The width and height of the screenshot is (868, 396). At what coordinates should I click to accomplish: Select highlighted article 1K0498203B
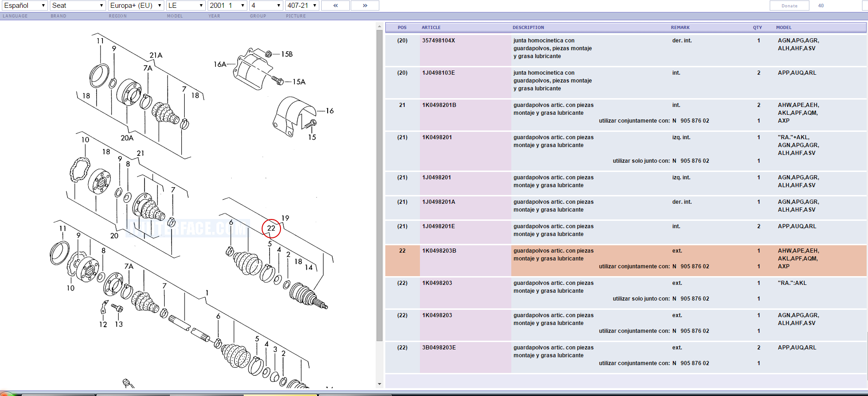point(439,251)
